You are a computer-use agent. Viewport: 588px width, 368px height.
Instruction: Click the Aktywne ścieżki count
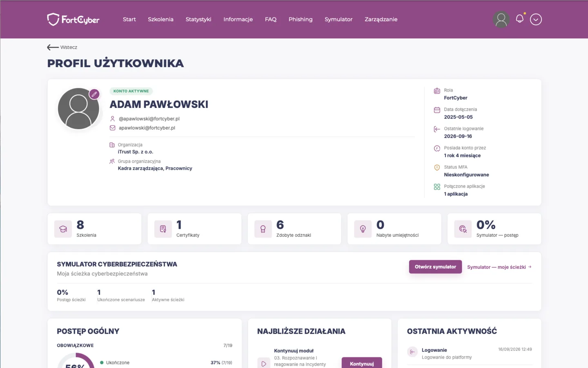click(154, 292)
